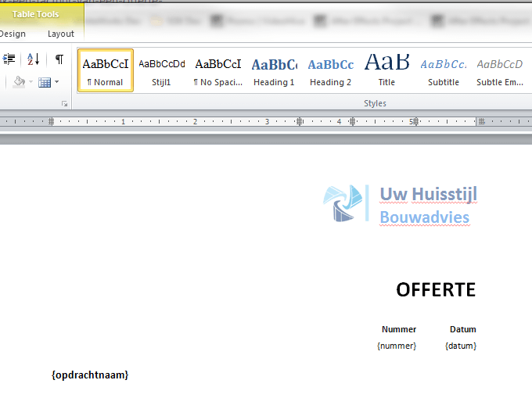Click the Bouwadvies logo text

[425, 217]
